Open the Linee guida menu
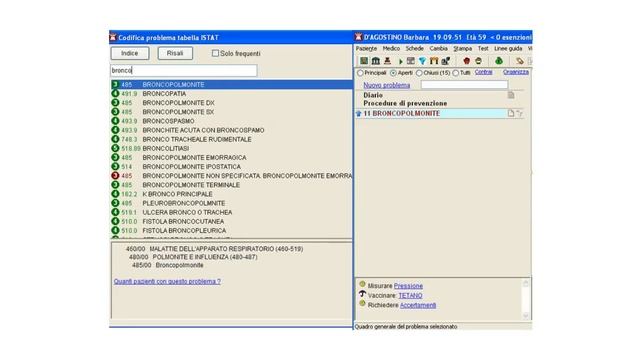The width and height of the screenshot is (640, 360). tap(508, 49)
